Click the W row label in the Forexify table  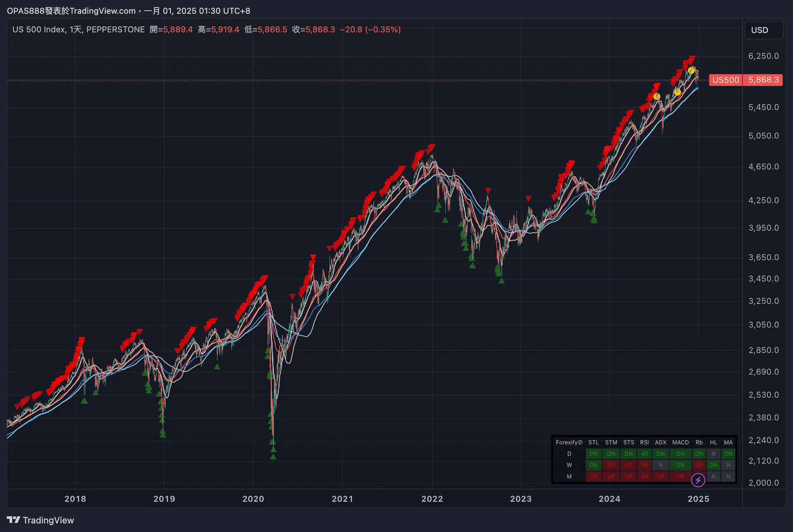click(569, 465)
